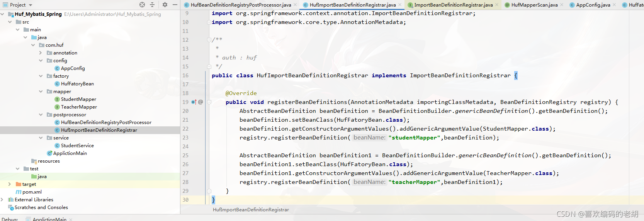
Task: Select TeacherMapper interface in tree
Action: [x=79, y=107]
